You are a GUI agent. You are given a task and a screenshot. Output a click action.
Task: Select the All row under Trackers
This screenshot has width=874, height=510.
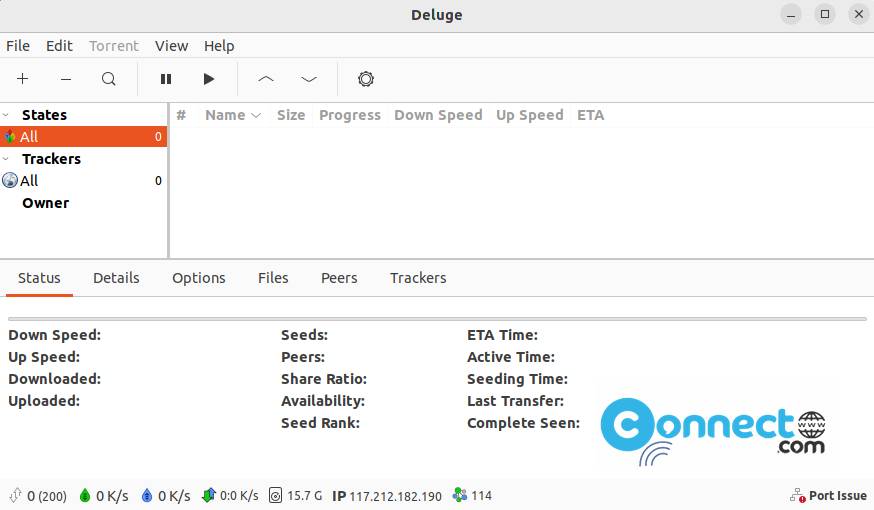(84, 181)
